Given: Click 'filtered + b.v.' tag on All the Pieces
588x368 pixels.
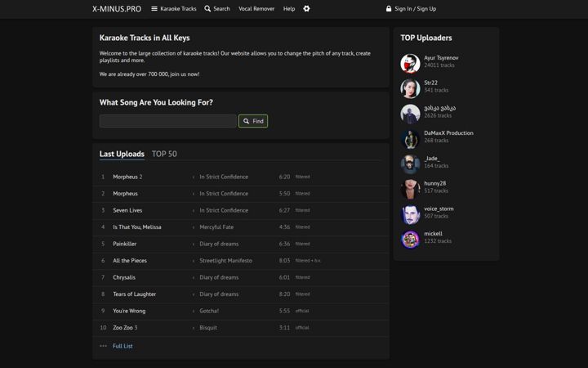Looking at the screenshot, I should click(x=308, y=261).
